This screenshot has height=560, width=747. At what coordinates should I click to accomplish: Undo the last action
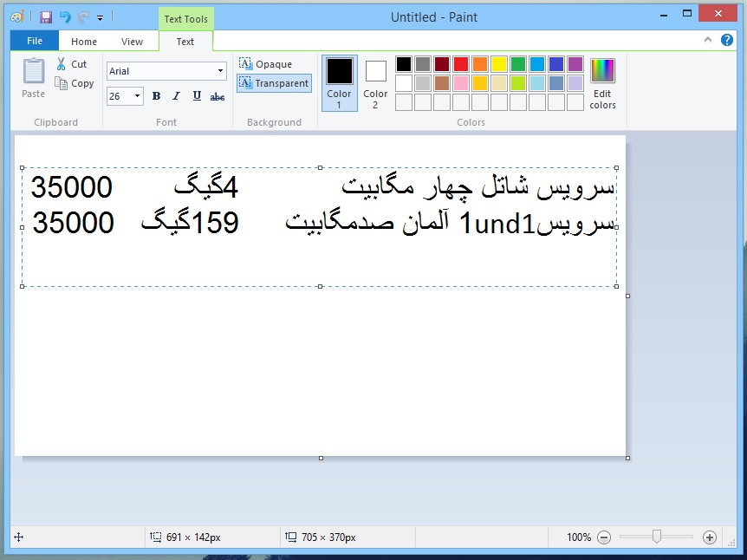[65, 17]
